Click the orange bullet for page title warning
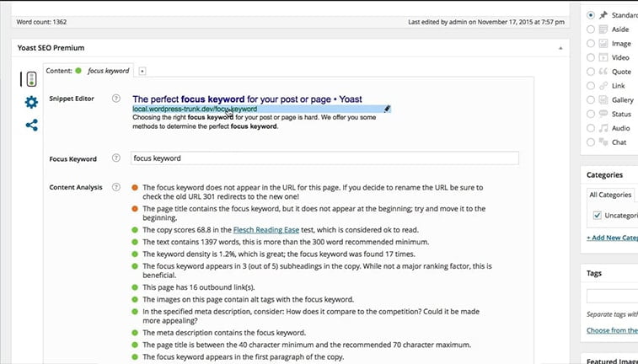This screenshot has width=638, height=364. tap(135, 209)
